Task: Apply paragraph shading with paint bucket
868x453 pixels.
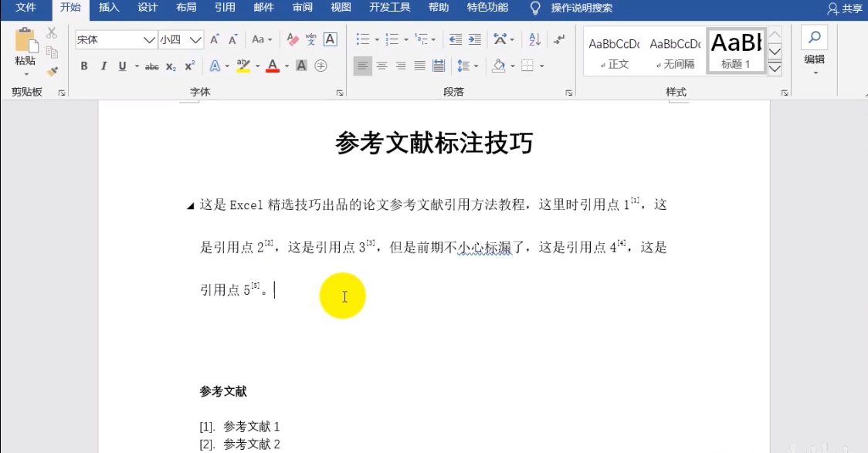Action: click(x=499, y=66)
